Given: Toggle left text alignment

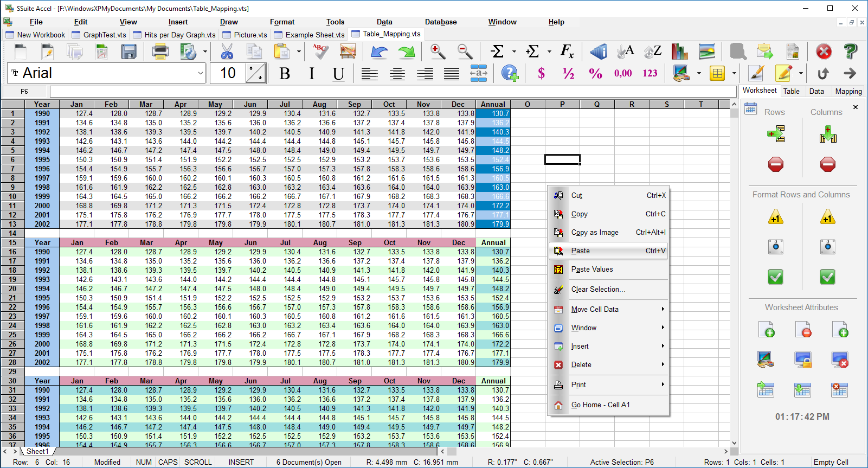Looking at the screenshot, I should tap(370, 74).
